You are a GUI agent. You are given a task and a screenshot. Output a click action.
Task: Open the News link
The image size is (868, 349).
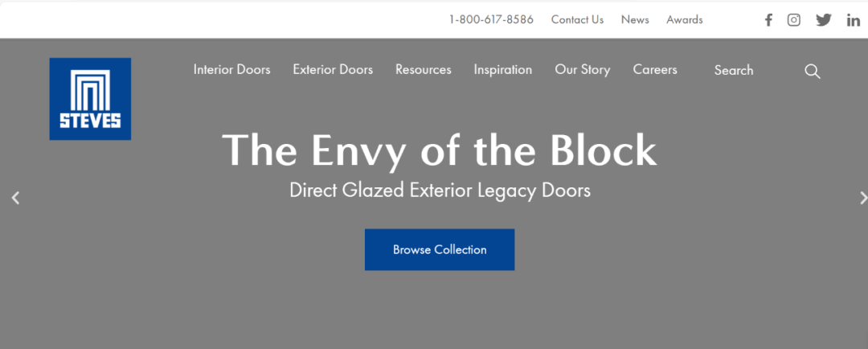[x=635, y=20]
